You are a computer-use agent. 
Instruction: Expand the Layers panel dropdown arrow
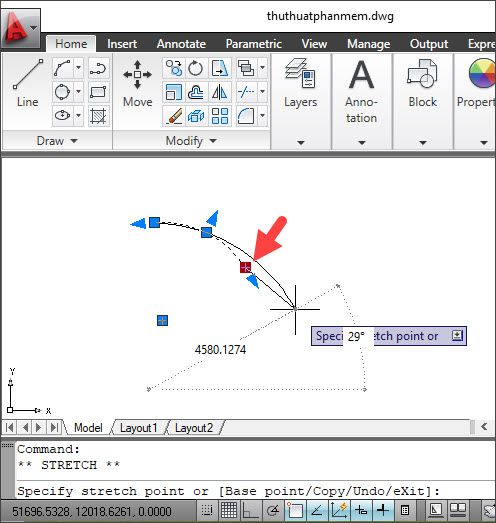(x=301, y=143)
